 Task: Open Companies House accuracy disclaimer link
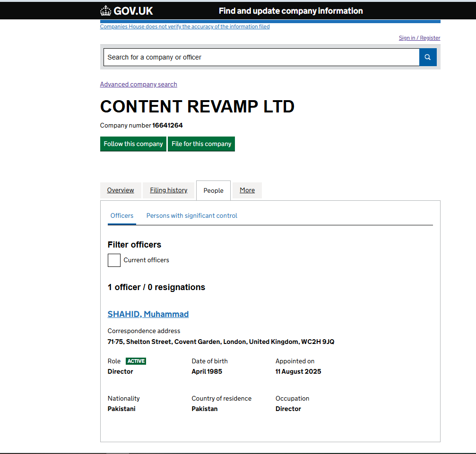click(x=185, y=27)
